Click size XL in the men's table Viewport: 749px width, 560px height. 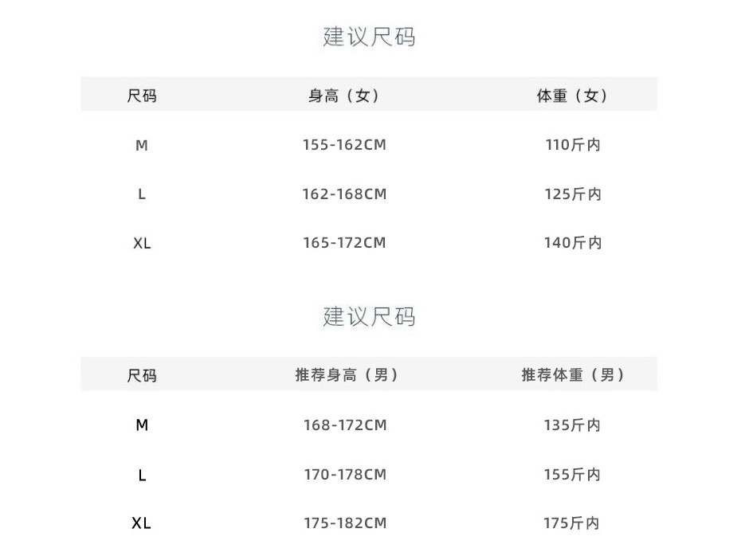click(142, 523)
